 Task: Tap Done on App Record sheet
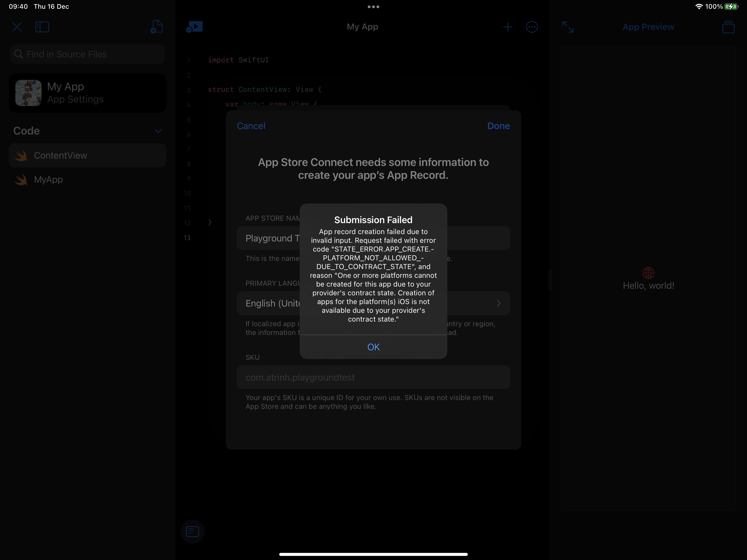click(x=498, y=126)
